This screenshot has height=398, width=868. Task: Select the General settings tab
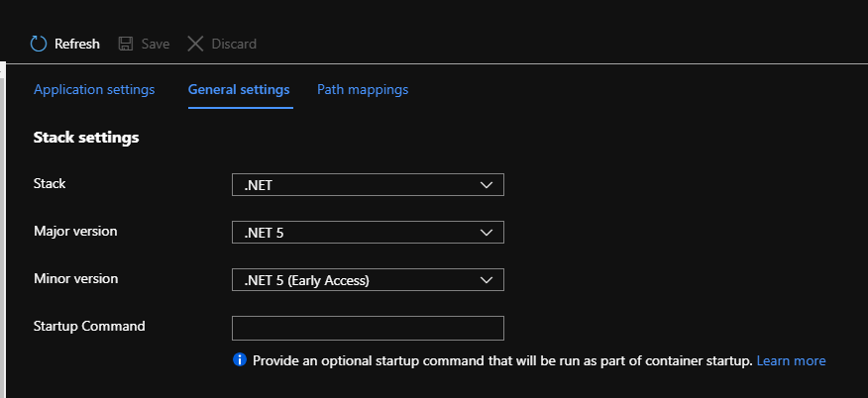(x=239, y=90)
